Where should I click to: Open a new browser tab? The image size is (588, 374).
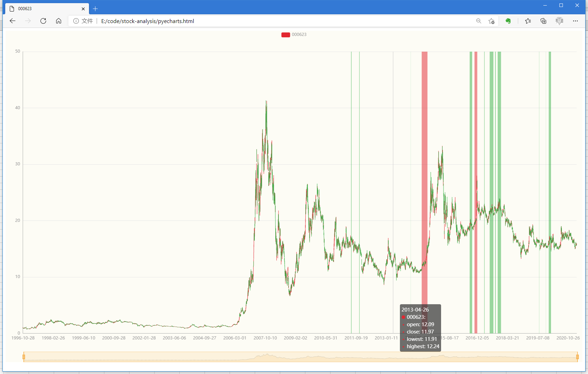95,9
